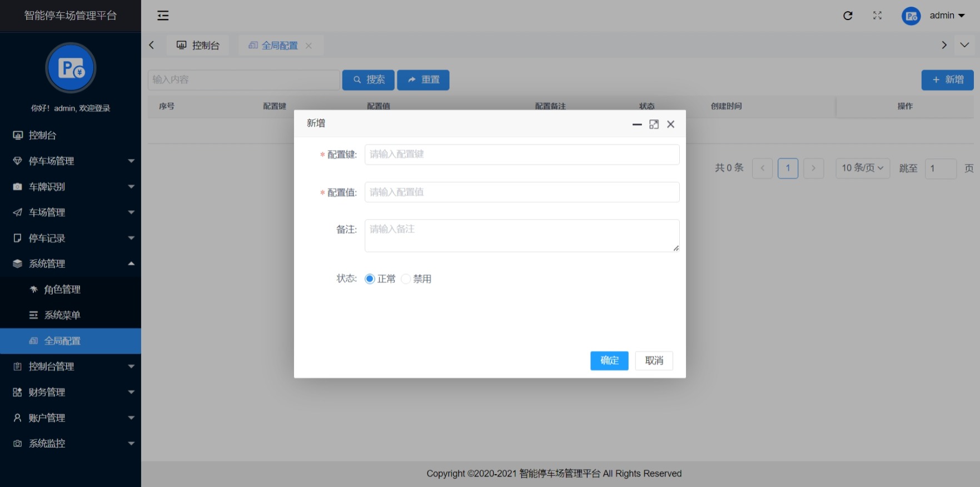This screenshot has width=980, height=487.
Task: Click the 财务管理 grid icon
Action: (18, 392)
